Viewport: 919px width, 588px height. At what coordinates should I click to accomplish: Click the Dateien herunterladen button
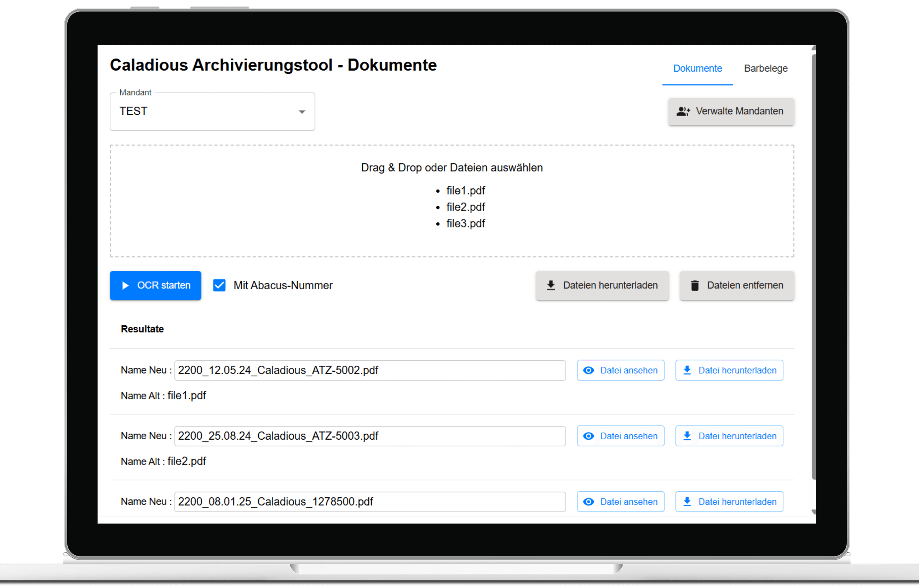coord(602,286)
